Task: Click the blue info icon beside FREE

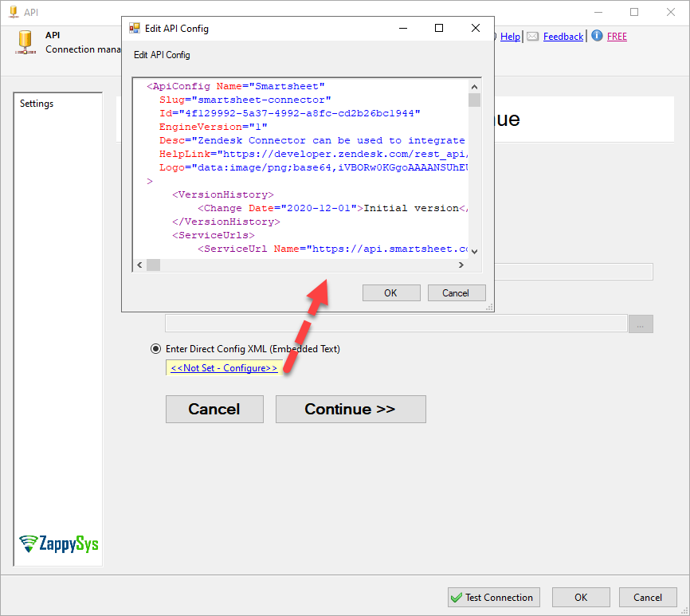Action: 597,36
